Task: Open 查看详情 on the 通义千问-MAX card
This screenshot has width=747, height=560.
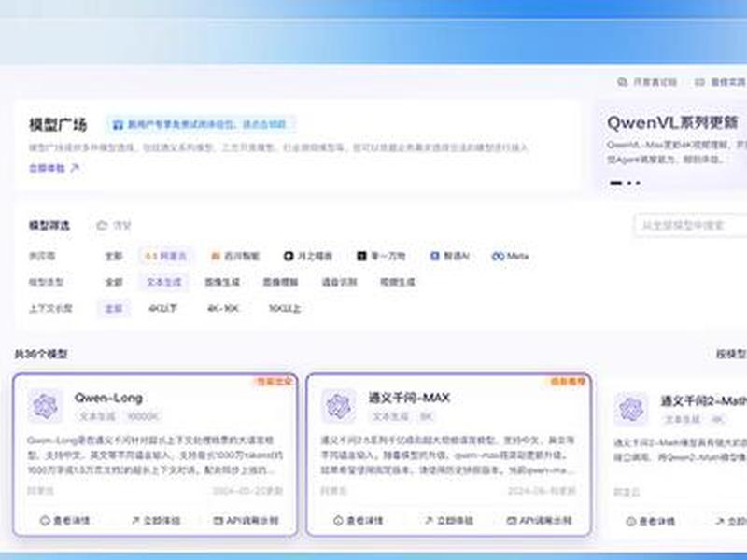Action: point(359,521)
